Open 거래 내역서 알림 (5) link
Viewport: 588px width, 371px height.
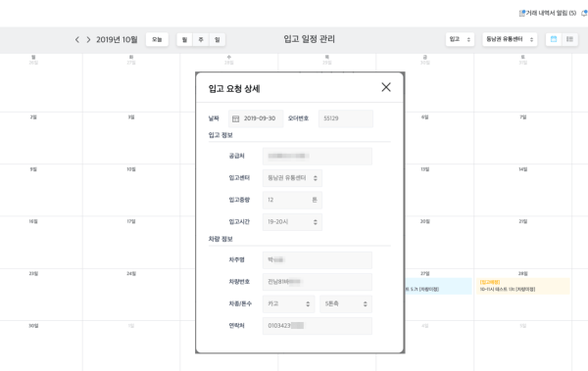551,13
